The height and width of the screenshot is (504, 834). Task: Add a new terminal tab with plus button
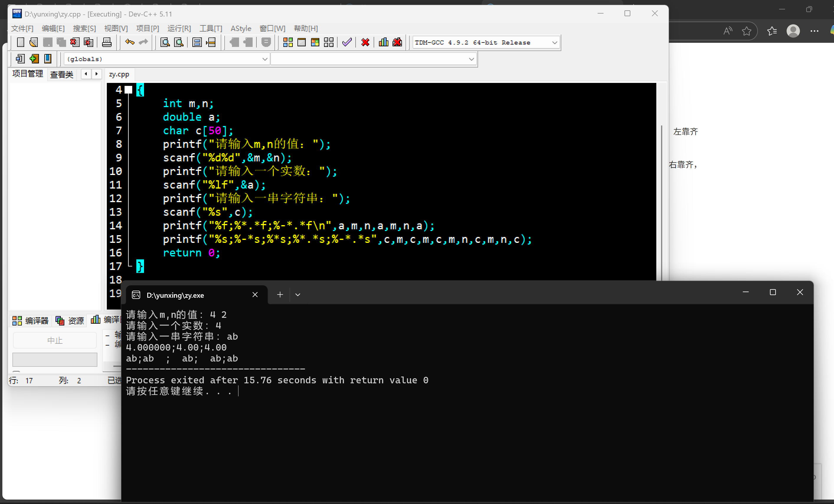click(x=280, y=295)
